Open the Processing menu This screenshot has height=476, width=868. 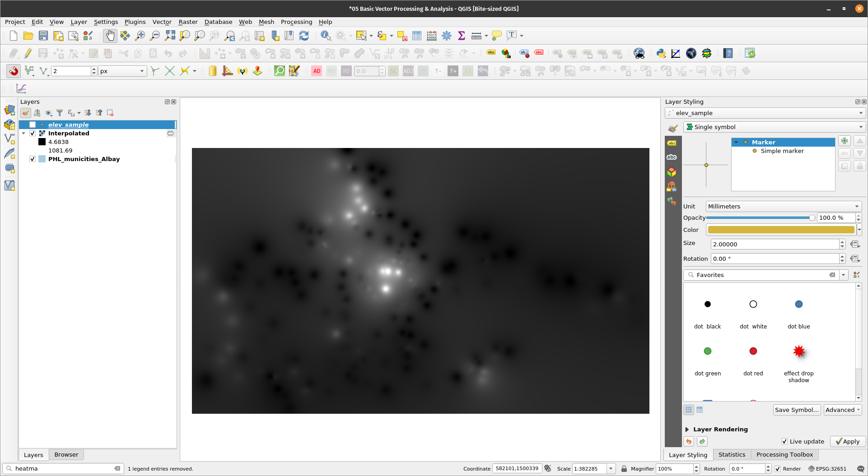296,22
